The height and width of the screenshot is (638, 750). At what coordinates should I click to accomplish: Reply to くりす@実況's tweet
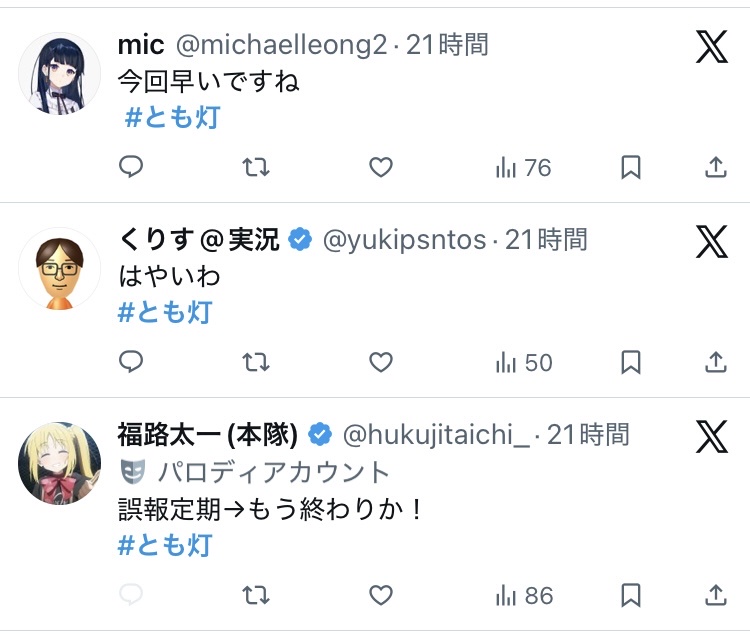coord(132,361)
